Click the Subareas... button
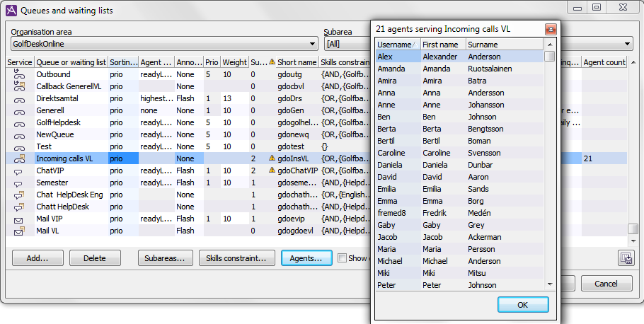 (166, 258)
